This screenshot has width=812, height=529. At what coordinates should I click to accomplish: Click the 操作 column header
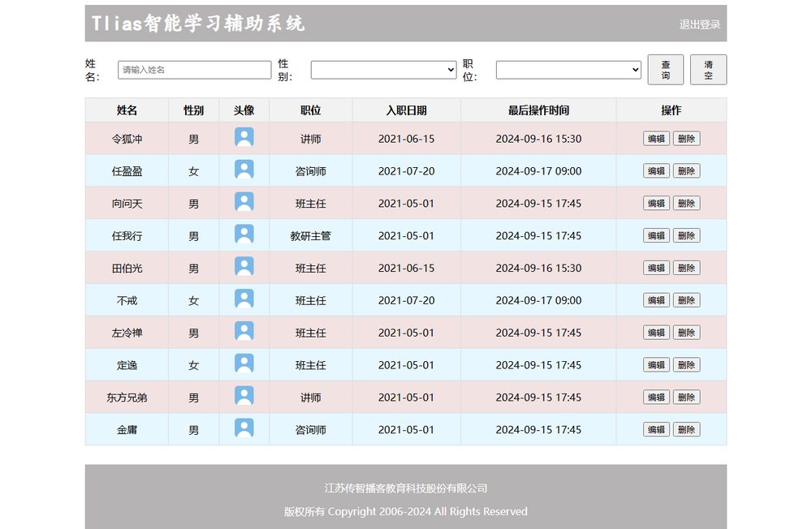(672, 110)
